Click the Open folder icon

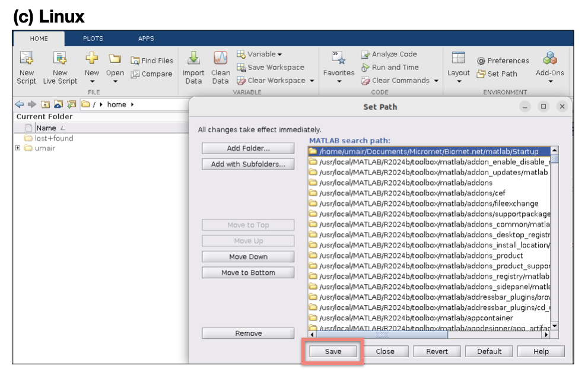coord(115,59)
